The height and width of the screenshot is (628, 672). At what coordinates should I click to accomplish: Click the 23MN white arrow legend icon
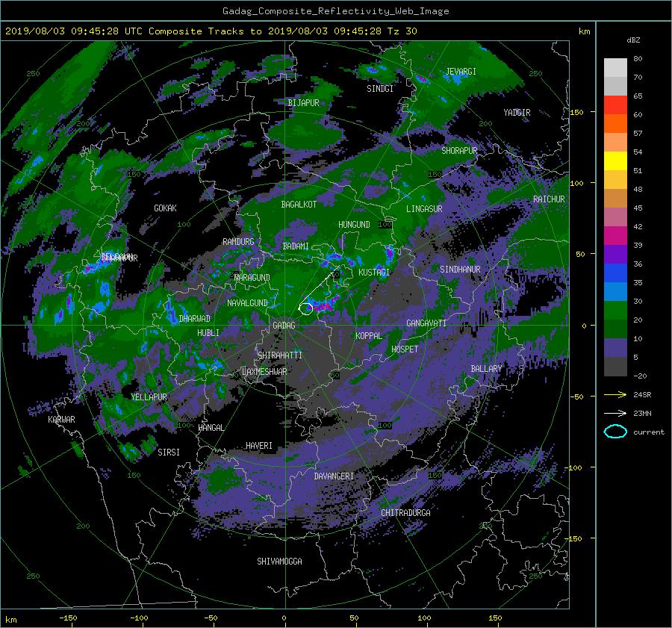point(615,413)
